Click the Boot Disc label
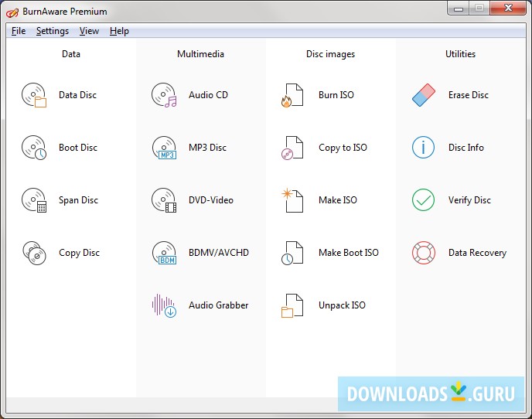Image resolution: width=532 pixels, height=419 pixels. [78, 148]
